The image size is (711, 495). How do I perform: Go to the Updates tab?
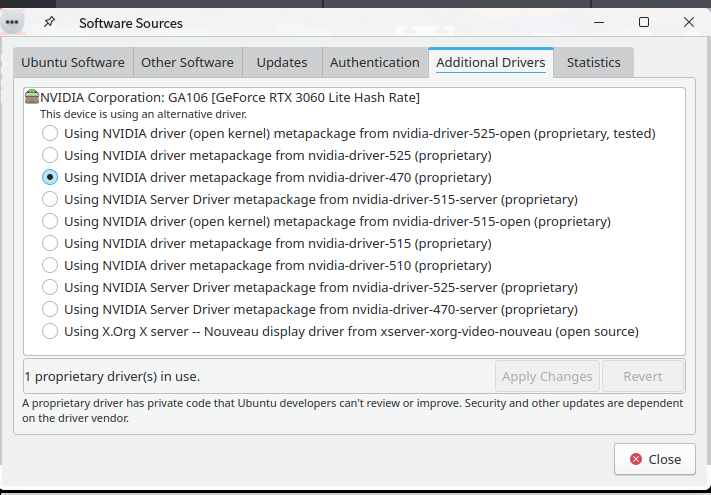282,63
